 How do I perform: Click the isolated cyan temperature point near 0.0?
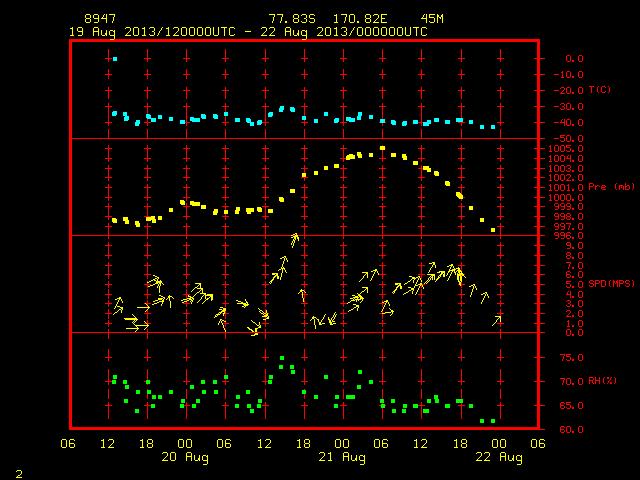point(115,59)
